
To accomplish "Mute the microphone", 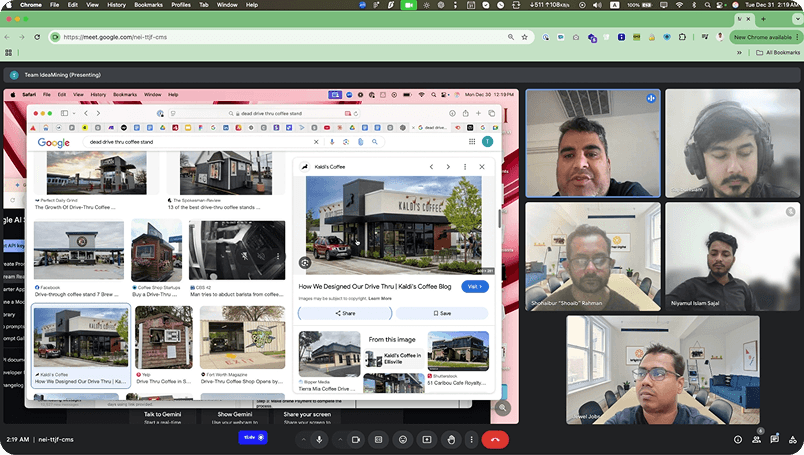I will coord(320,439).
